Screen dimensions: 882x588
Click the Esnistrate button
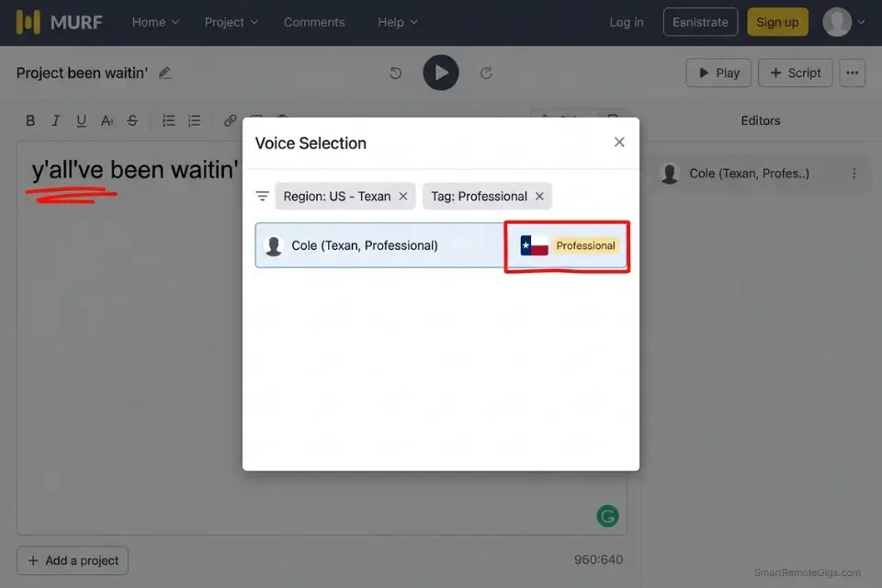click(700, 22)
